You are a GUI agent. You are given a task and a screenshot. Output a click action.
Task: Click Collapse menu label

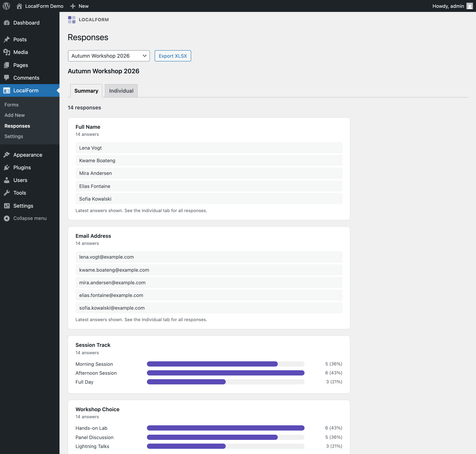tap(30, 218)
